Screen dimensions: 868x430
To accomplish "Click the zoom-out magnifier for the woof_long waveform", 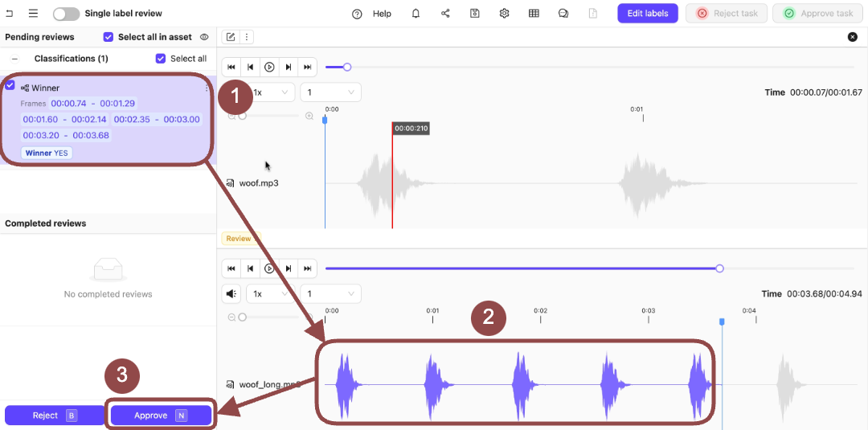I will [232, 317].
